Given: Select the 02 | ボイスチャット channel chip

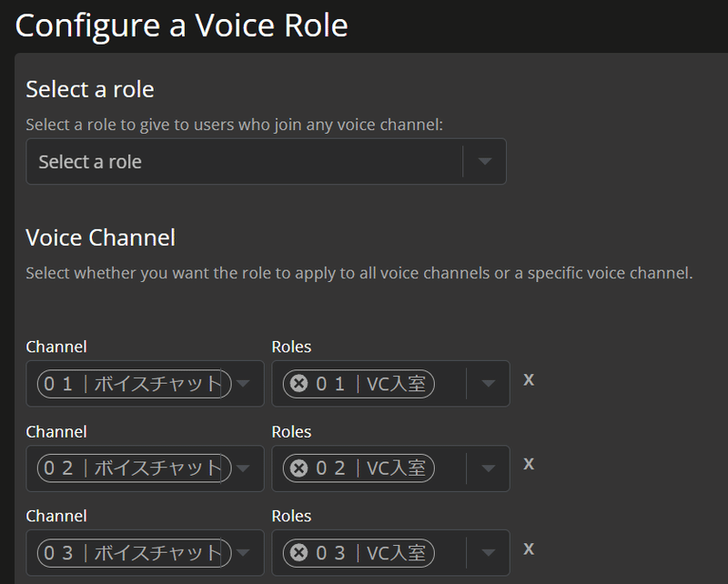Looking at the screenshot, I should (x=134, y=468).
